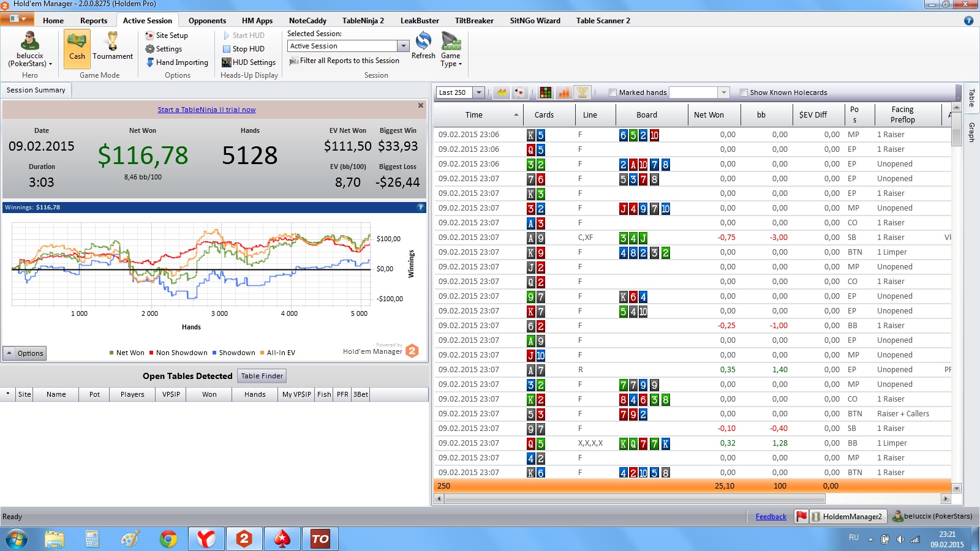Select the beluccix PokerStars hero icon
Viewport: 980px width, 551px height.
[x=29, y=42]
